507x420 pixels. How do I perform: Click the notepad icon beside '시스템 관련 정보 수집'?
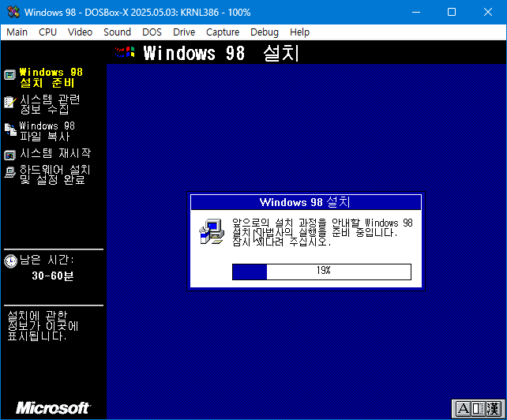9,102
